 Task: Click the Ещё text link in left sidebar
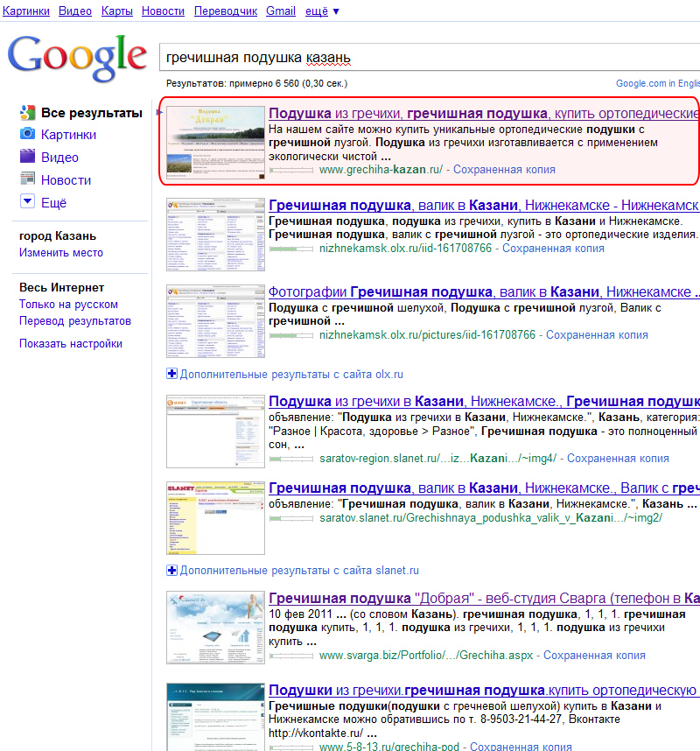pyautogui.click(x=53, y=202)
